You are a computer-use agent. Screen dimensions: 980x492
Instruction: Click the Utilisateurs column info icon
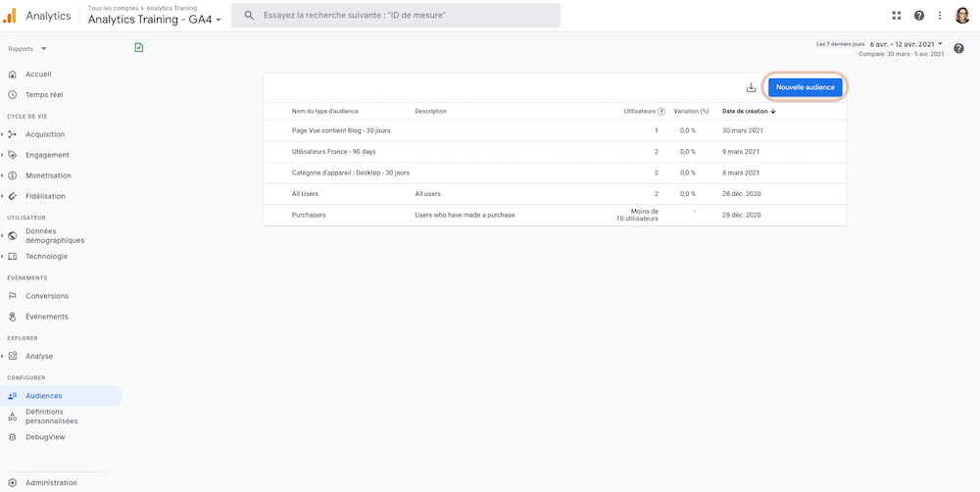coord(661,112)
